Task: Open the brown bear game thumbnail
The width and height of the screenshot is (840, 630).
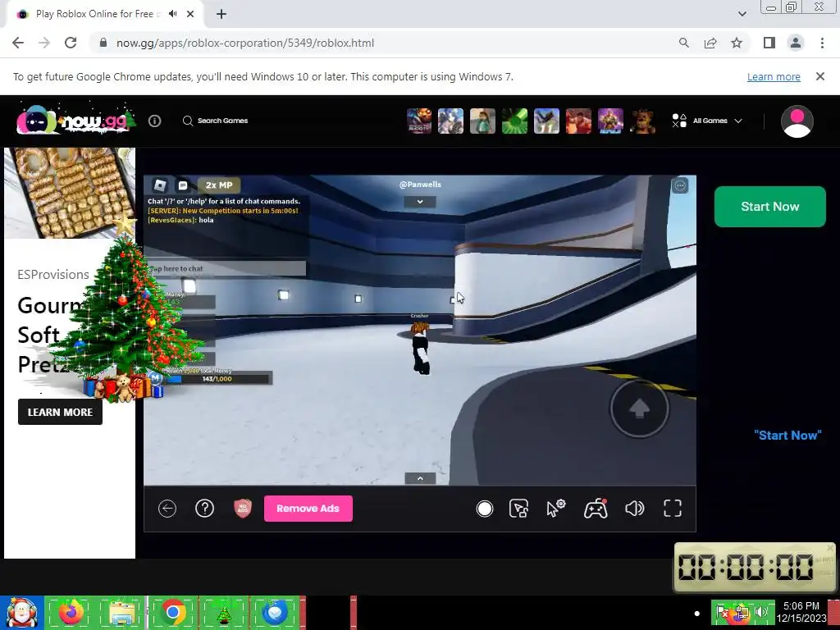Action: pyautogui.click(x=642, y=121)
